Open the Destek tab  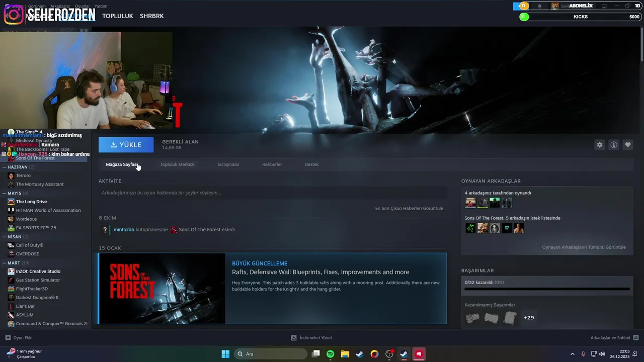[311, 164]
